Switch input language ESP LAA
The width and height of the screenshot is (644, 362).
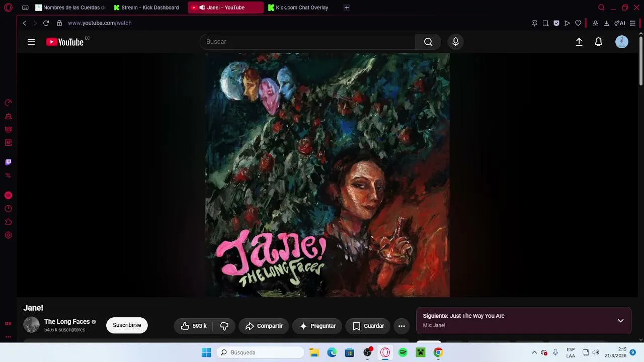(x=571, y=352)
